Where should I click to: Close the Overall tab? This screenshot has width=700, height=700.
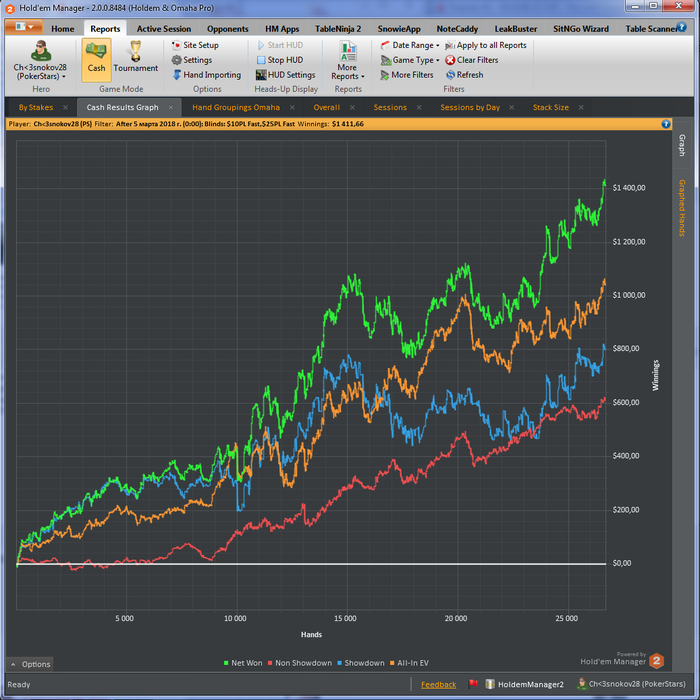coord(352,107)
